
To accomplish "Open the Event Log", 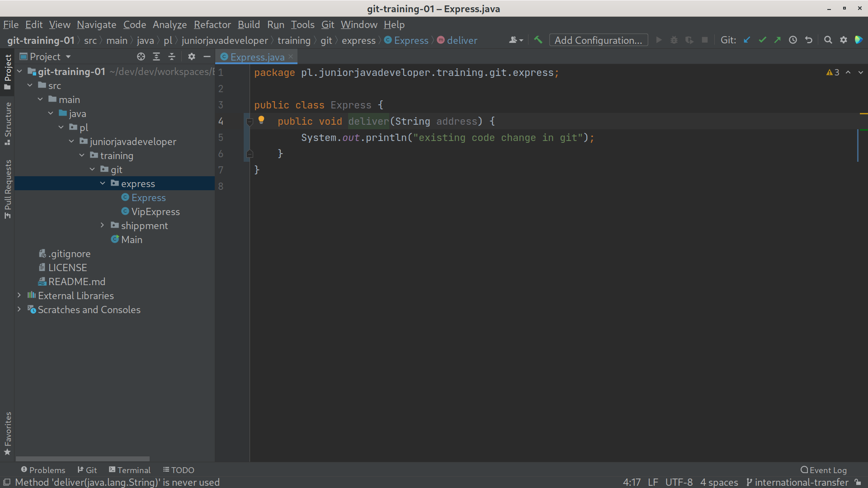I will pyautogui.click(x=824, y=470).
